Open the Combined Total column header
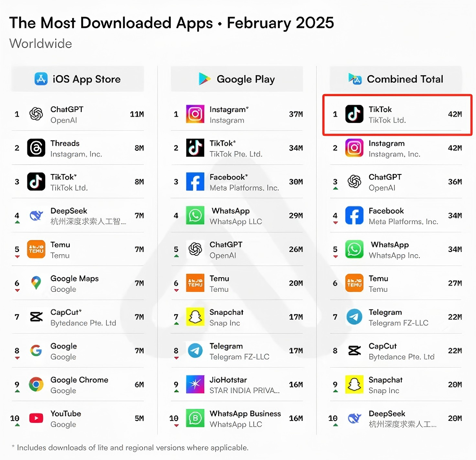The height and width of the screenshot is (460, 476). click(396, 79)
